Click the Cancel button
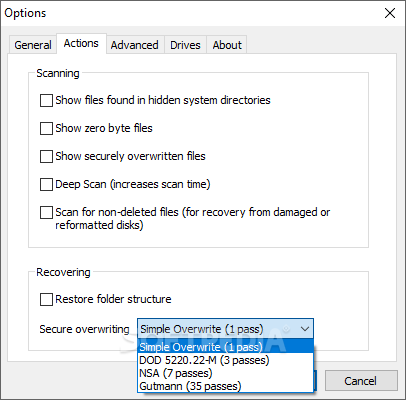The height and width of the screenshot is (400, 406). (361, 381)
